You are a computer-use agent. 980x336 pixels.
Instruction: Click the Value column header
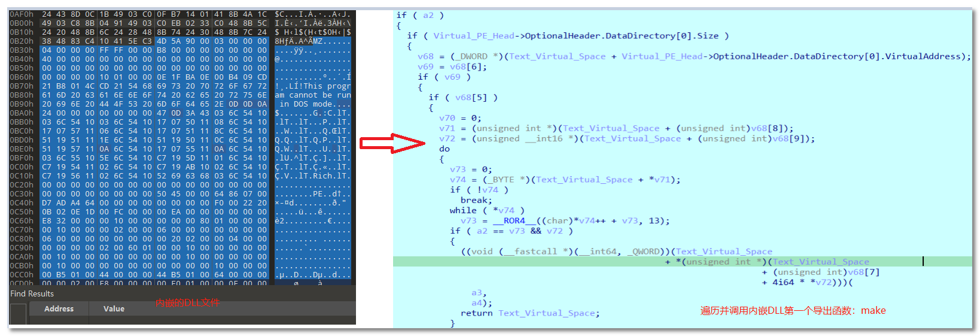114,309
